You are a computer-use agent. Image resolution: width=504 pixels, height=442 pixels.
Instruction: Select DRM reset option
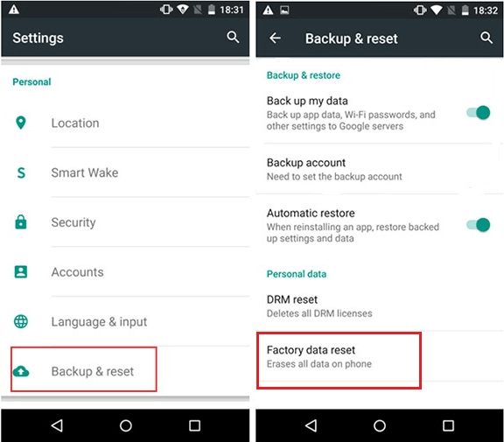(x=379, y=306)
